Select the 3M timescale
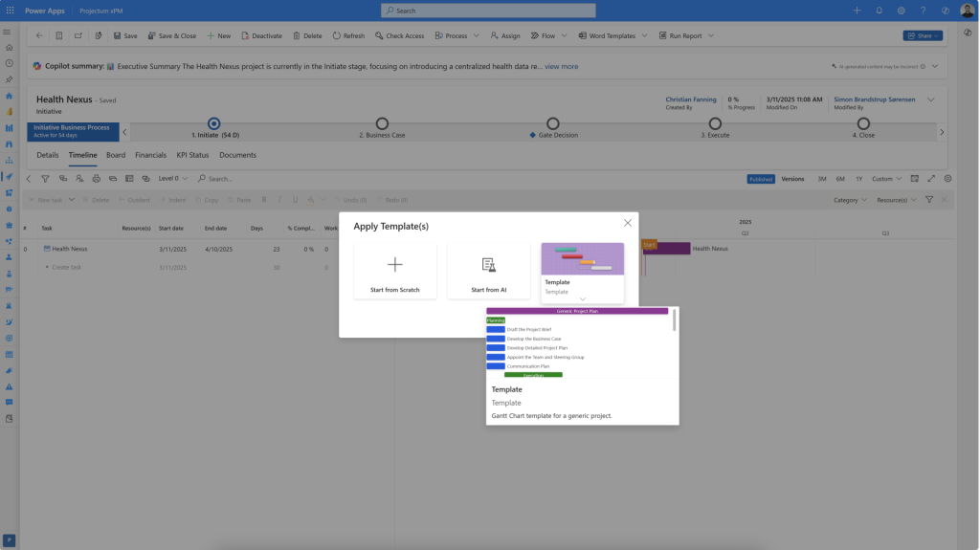 click(x=822, y=179)
